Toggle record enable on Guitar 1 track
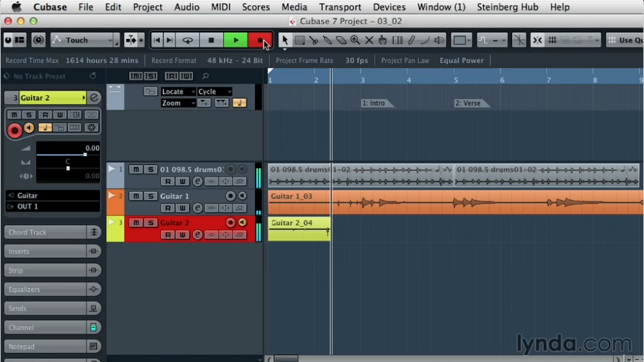 point(230,196)
